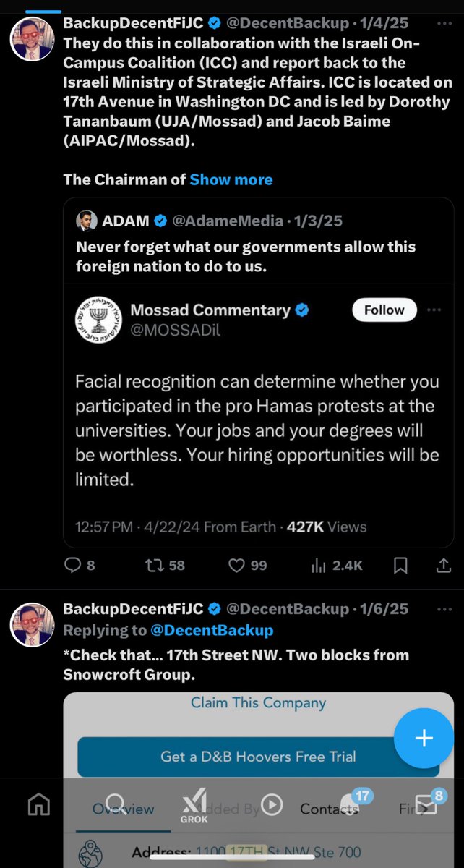
Task: Tap the blue compose post button
Action: pyautogui.click(x=424, y=738)
